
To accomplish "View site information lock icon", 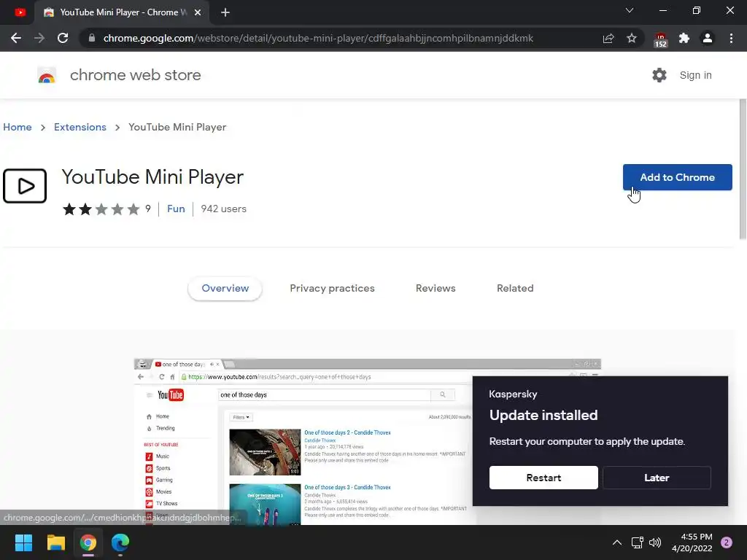I will (92, 38).
